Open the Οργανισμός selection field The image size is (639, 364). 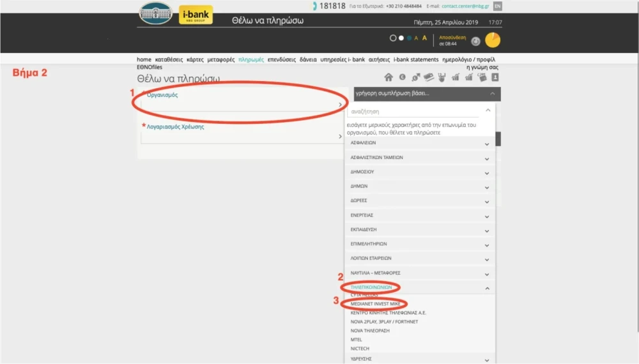[x=242, y=105]
